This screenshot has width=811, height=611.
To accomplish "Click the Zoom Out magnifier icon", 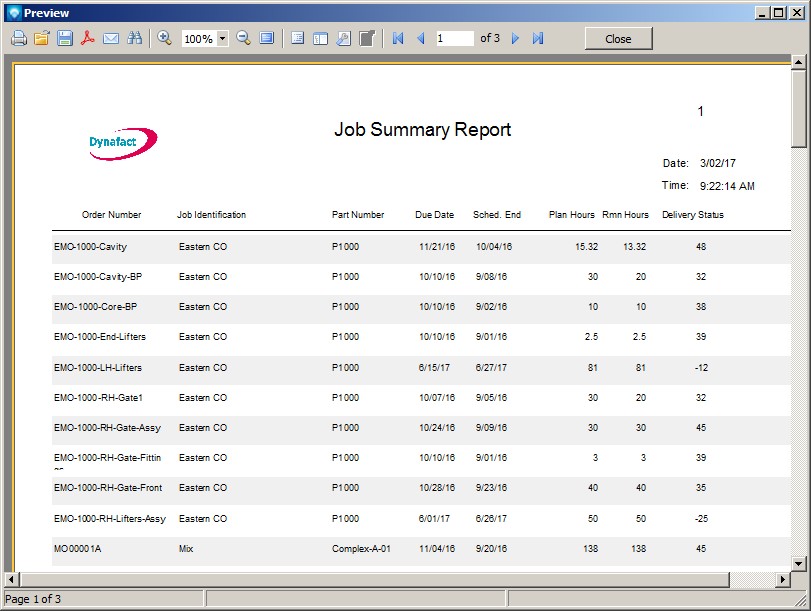I will pos(243,38).
